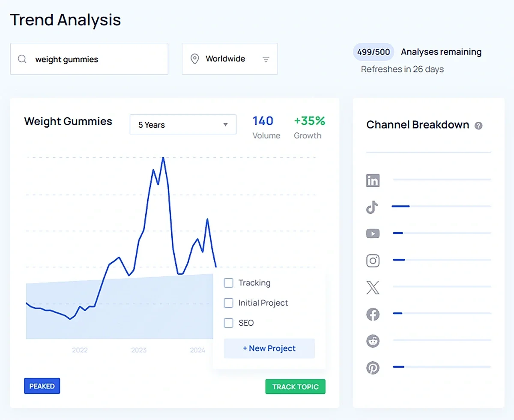Open the 5 Years time range dropdown
Viewport: 514px width, 420px height.
[x=183, y=124]
